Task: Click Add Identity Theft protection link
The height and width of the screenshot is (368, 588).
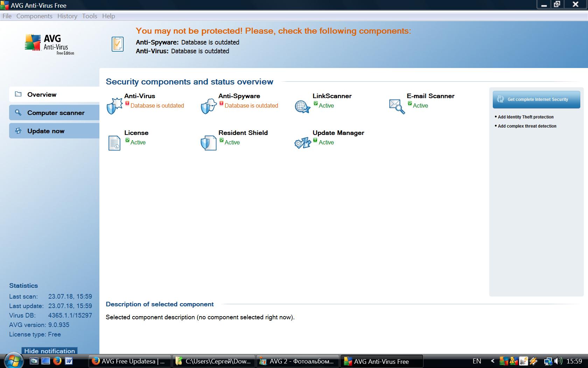Action: pos(525,117)
